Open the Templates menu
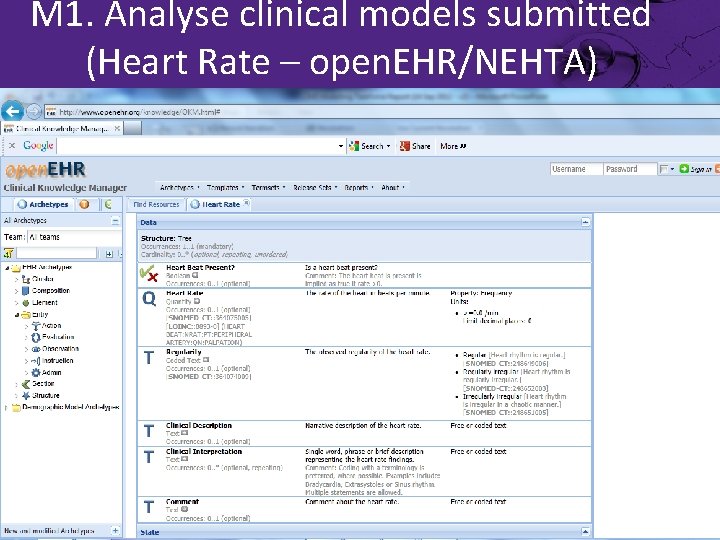720x540 pixels. [x=225, y=187]
